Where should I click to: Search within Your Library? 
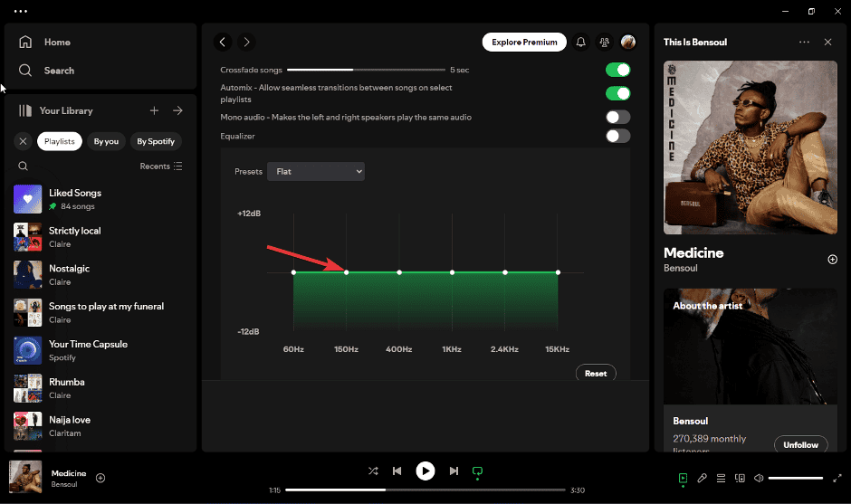23,166
